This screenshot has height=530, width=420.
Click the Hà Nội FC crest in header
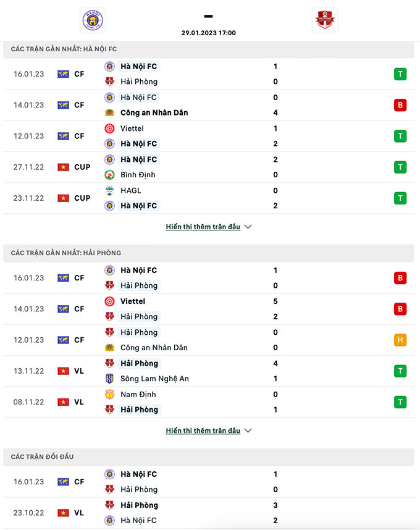coord(93,20)
